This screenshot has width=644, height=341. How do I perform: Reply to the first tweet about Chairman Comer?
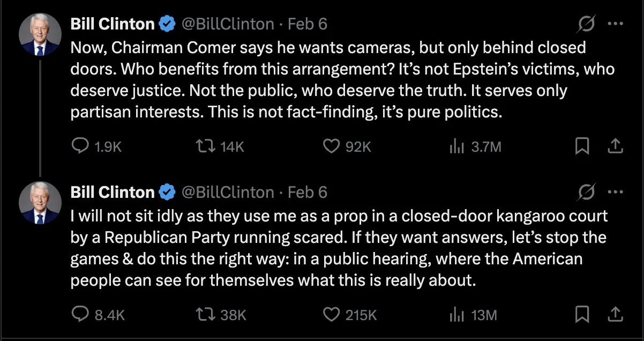click(x=80, y=146)
